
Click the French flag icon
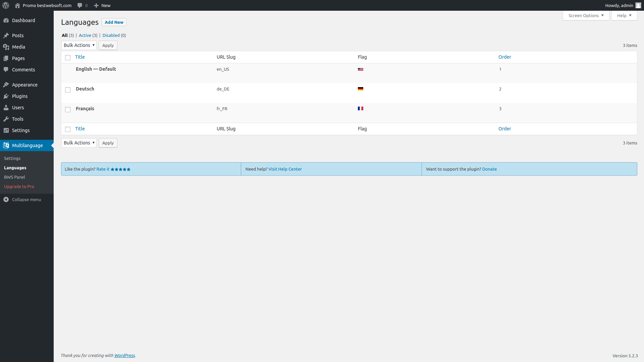pyautogui.click(x=361, y=109)
